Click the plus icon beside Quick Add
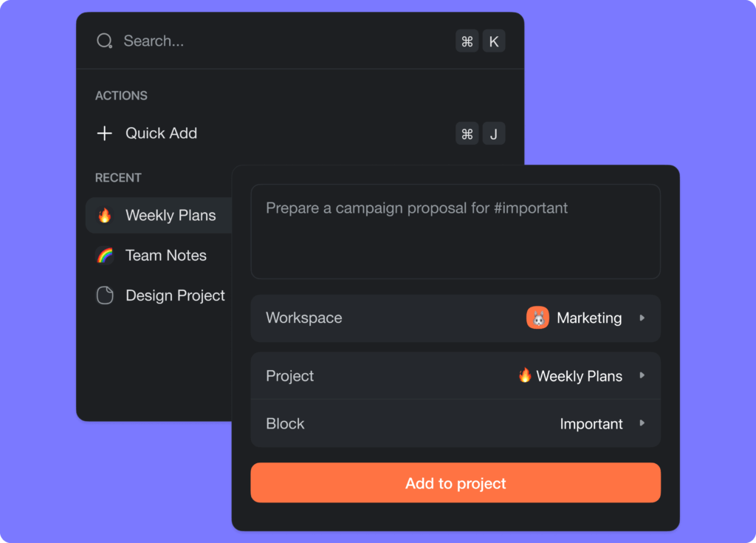 point(104,133)
